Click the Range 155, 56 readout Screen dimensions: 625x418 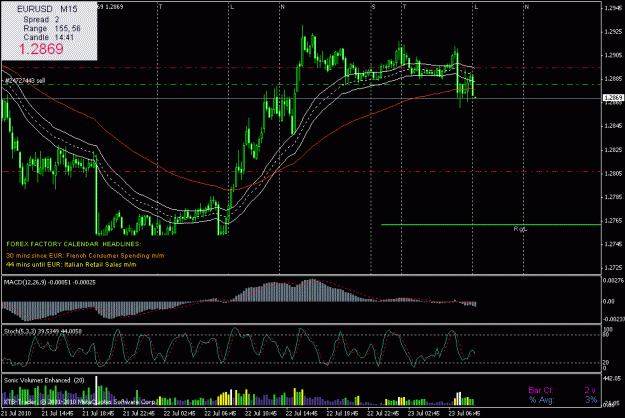52,28
